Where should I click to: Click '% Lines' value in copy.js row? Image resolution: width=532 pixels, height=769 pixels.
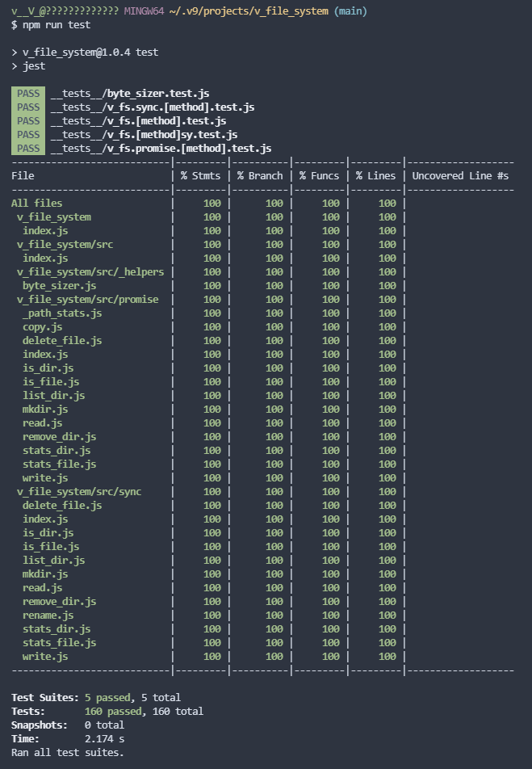[387, 326]
